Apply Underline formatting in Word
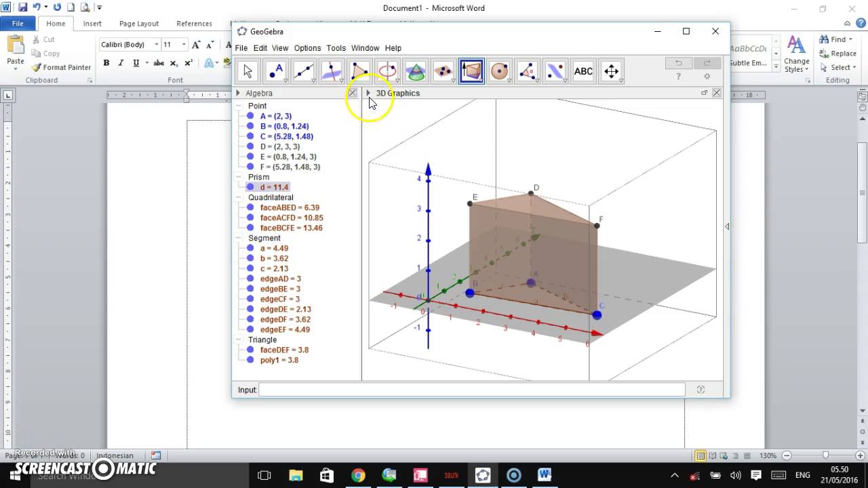This screenshot has width=868, height=488. coord(136,63)
